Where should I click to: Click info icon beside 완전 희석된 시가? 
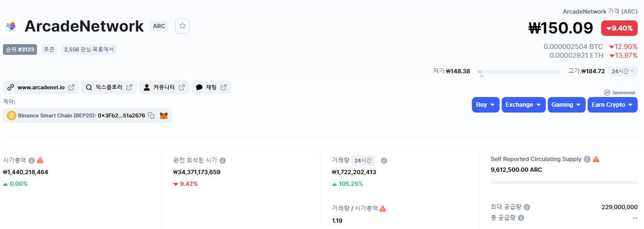click(223, 160)
